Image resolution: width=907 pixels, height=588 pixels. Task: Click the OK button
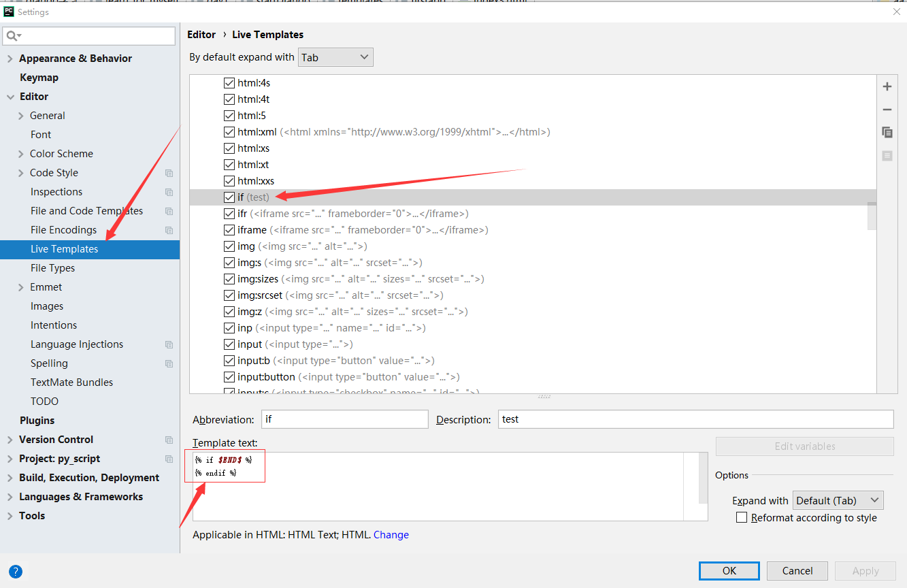coord(729,571)
